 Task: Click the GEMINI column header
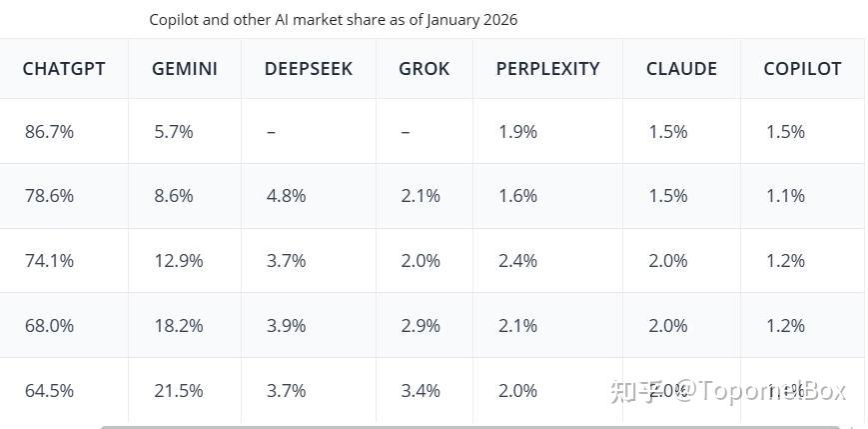[x=185, y=69]
